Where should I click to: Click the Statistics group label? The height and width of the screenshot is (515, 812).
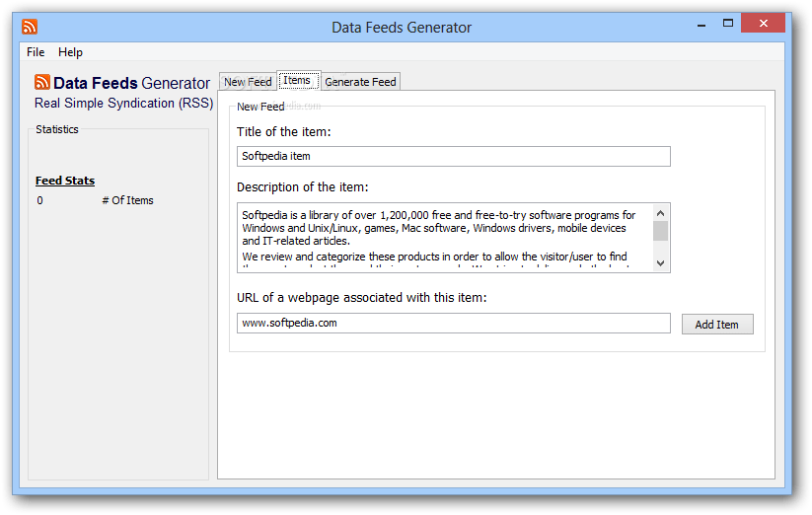point(57,129)
